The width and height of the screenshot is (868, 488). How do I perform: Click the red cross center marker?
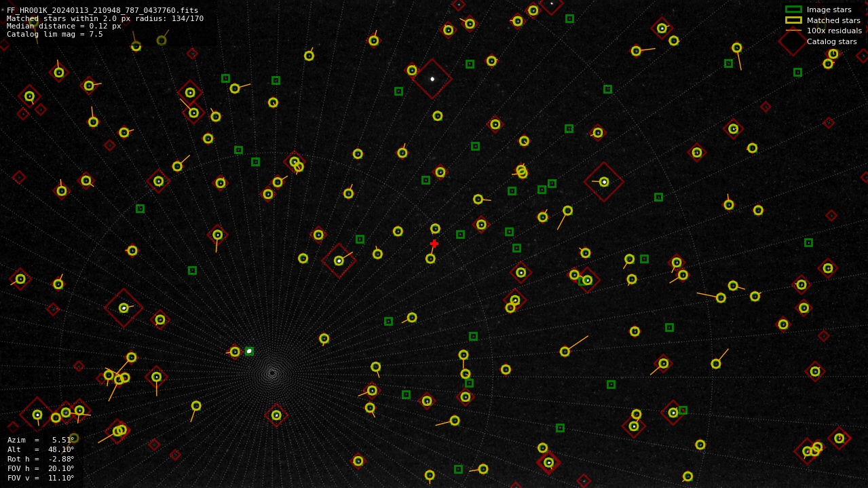[x=434, y=244]
